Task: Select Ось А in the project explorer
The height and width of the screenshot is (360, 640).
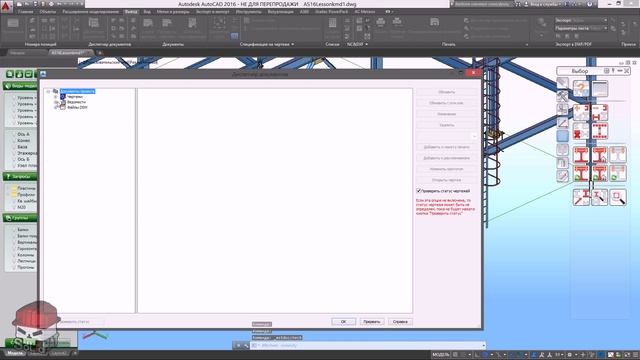Action: (x=23, y=134)
